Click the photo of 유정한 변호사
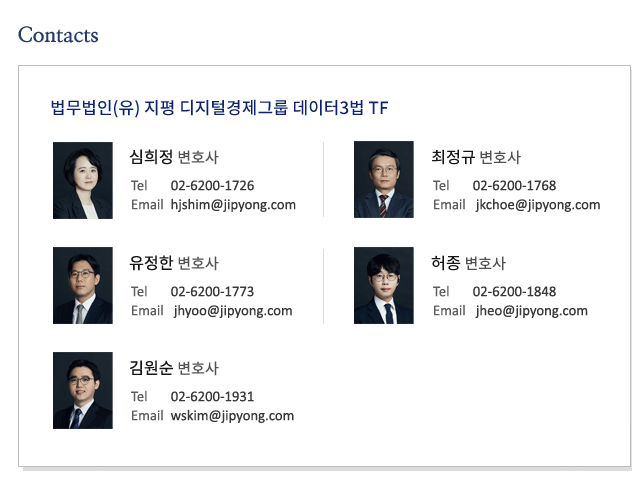The image size is (644, 501). point(83,285)
